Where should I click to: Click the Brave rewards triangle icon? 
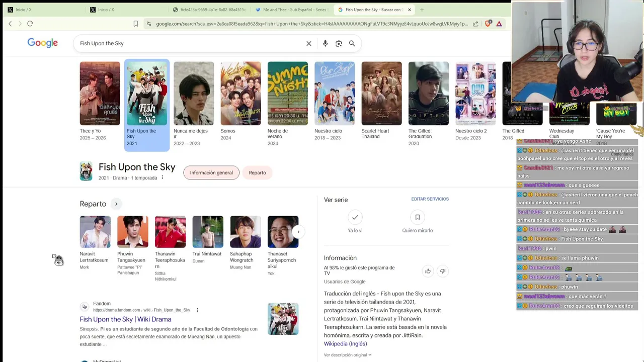(x=499, y=24)
